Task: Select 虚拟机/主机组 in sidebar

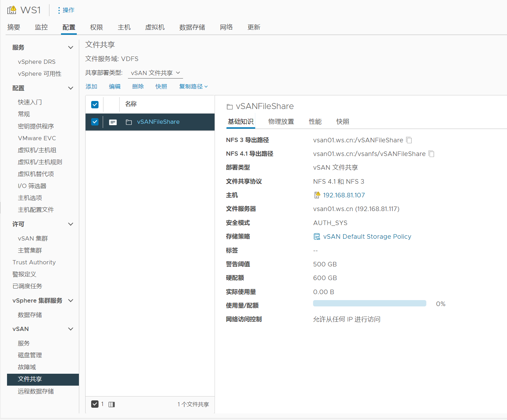Action: point(37,150)
